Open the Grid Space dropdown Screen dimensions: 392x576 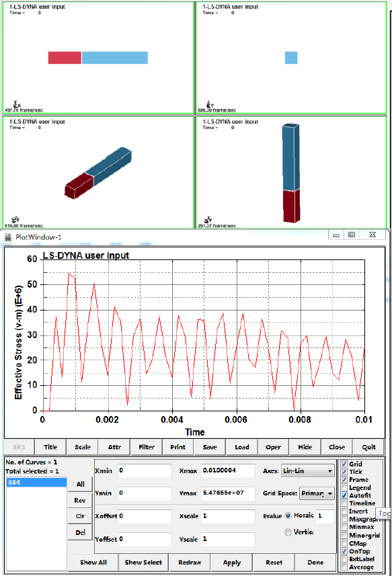317,493
